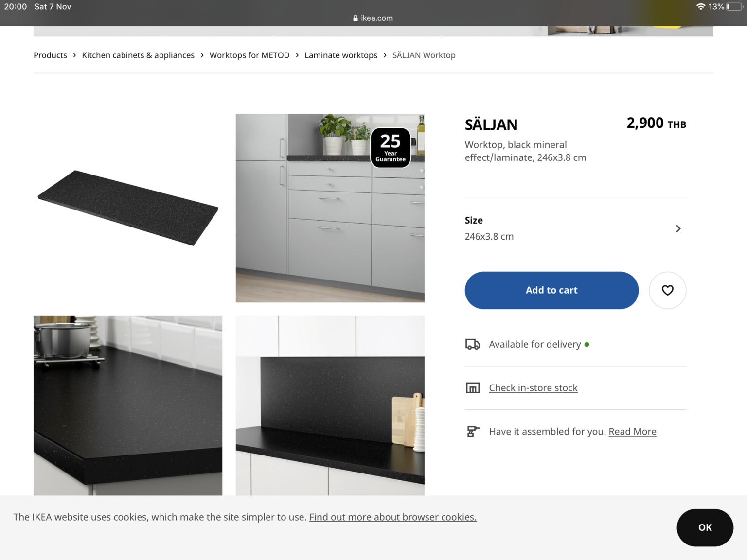The height and width of the screenshot is (560, 747).
Task: Open Check in-store stock link
Action: pyautogui.click(x=533, y=388)
